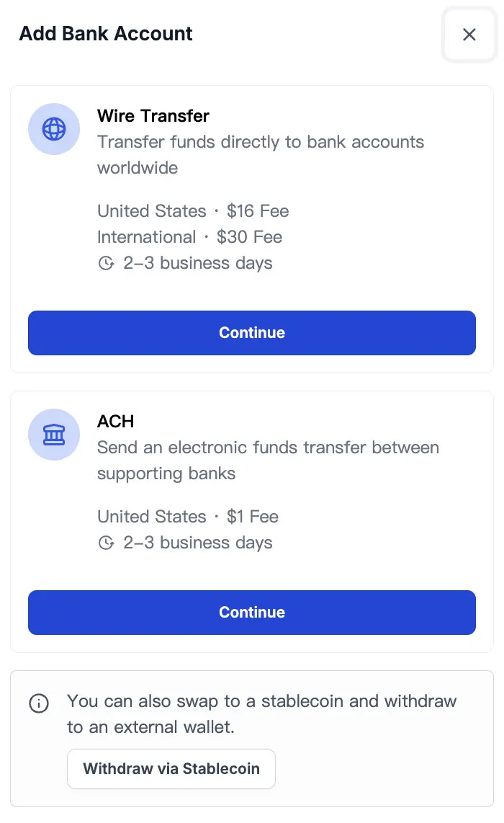The width and height of the screenshot is (504, 823).
Task: Continue with Wire Transfer
Action: click(251, 333)
